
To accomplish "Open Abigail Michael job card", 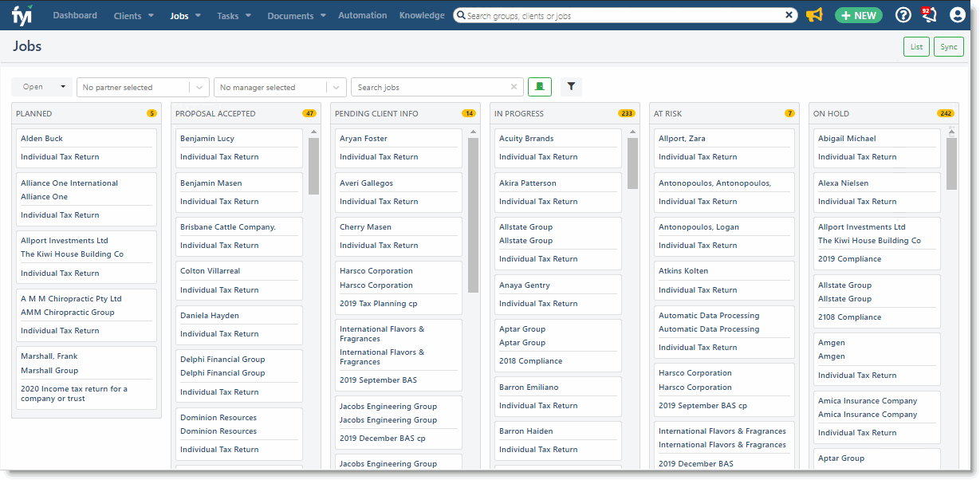I will click(x=877, y=148).
